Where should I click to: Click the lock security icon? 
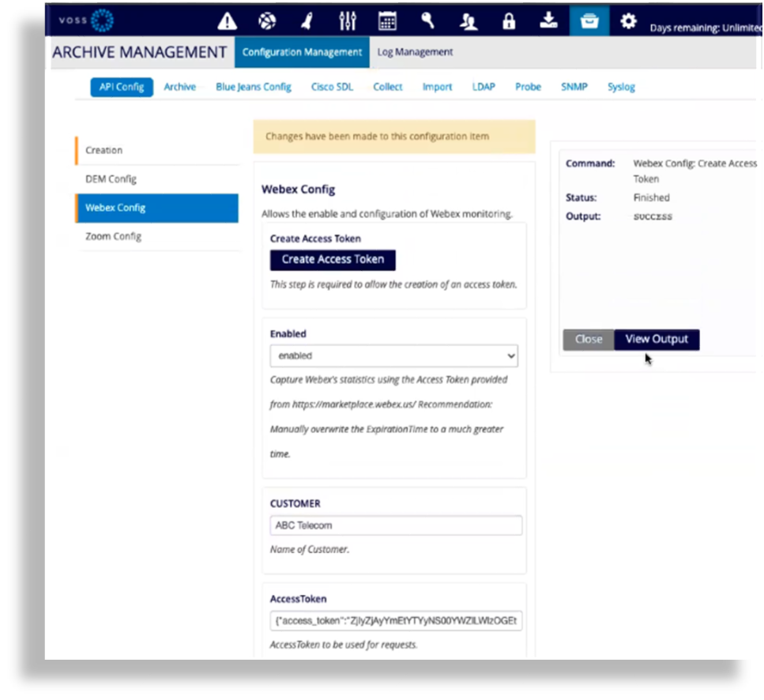[509, 21]
